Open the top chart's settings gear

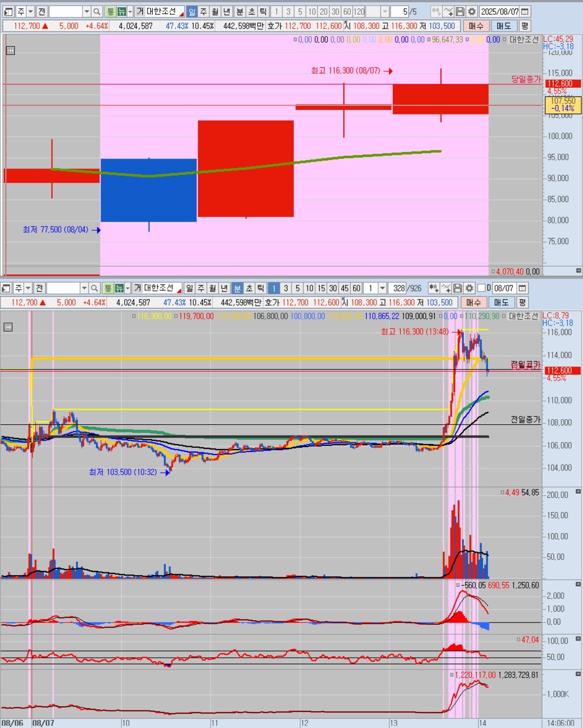tap(472, 12)
